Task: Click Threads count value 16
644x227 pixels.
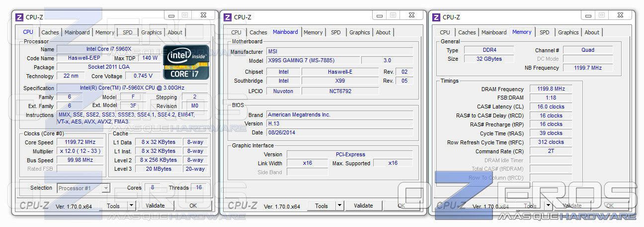Action: 199,188
